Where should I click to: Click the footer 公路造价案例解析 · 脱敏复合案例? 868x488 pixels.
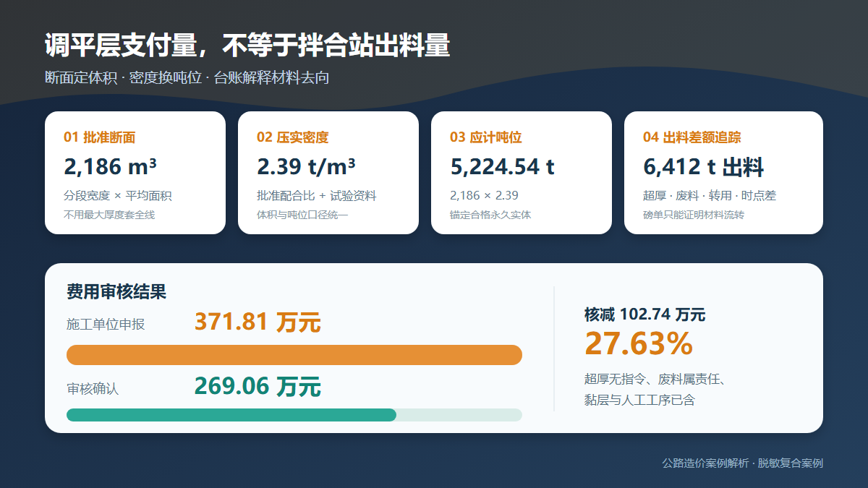point(742,463)
